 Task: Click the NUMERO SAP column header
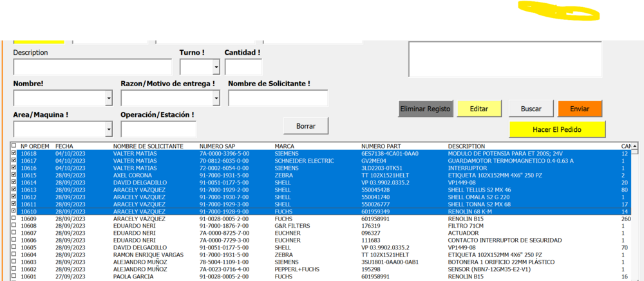click(217, 146)
